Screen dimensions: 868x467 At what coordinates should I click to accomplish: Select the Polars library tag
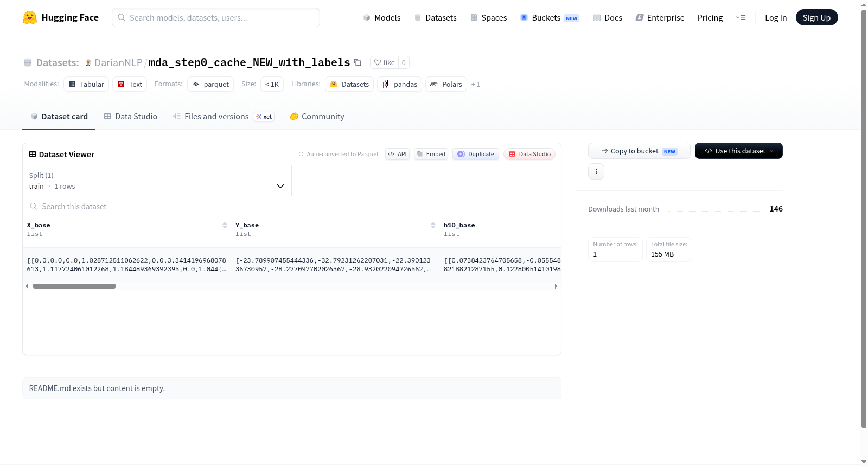(x=446, y=84)
